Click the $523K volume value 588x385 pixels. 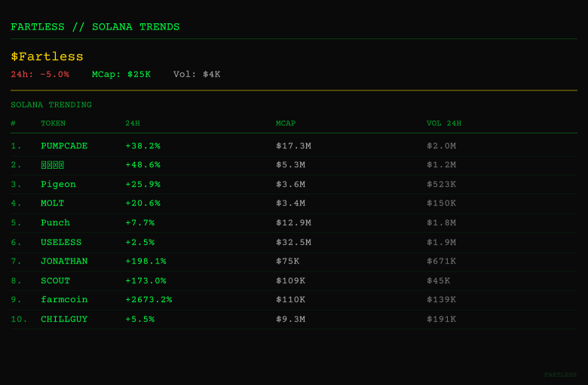point(441,185)
